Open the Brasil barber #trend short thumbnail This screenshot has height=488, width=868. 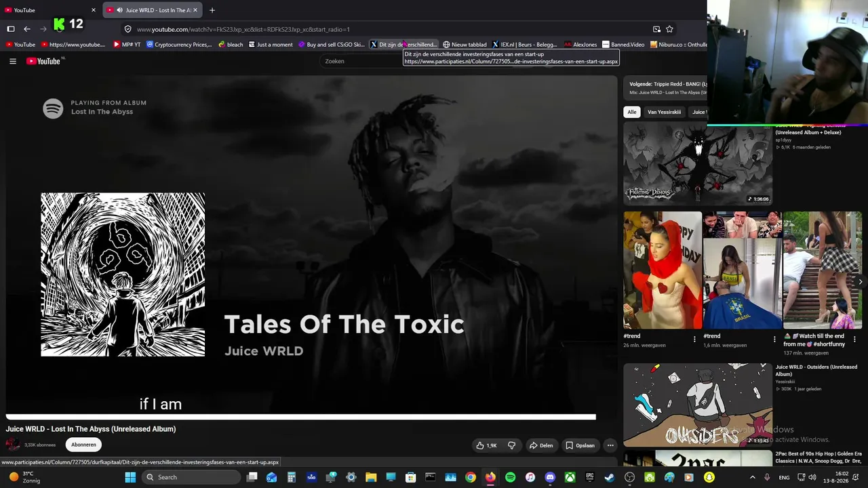coord(743,270)
